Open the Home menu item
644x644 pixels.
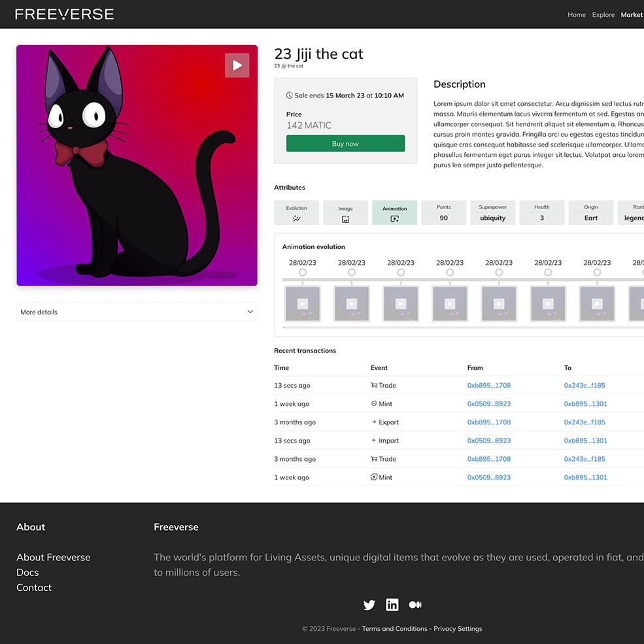click(x=577, y=14)
